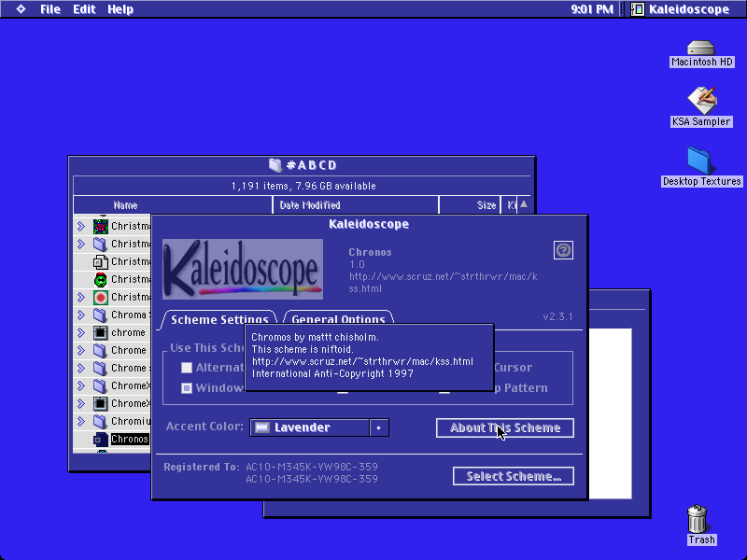This screenshot has height=560, width=747.
Task: Click the Trash icon on the desktop
Action: pyautogui.click(x=698, y=519)
